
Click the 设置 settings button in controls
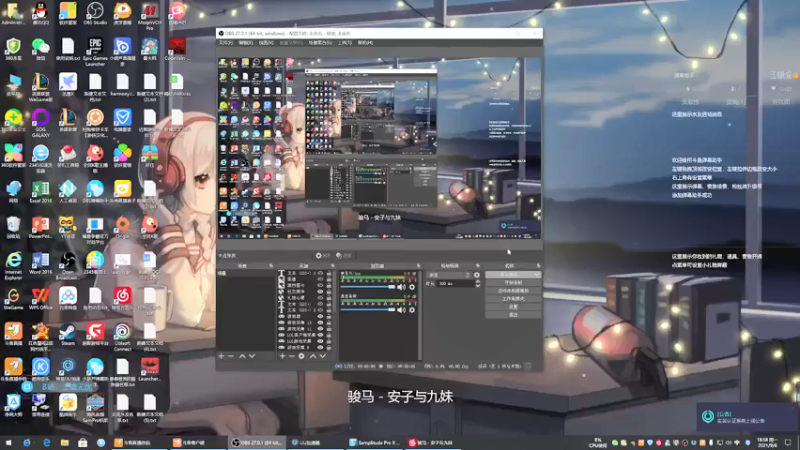(513, 307)
